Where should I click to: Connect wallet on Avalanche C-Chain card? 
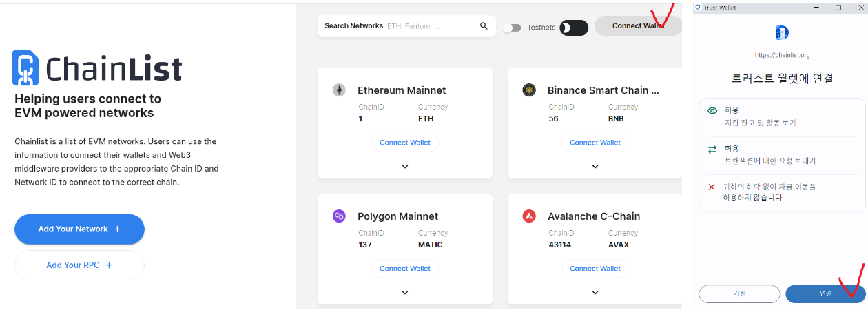point(595,269)
